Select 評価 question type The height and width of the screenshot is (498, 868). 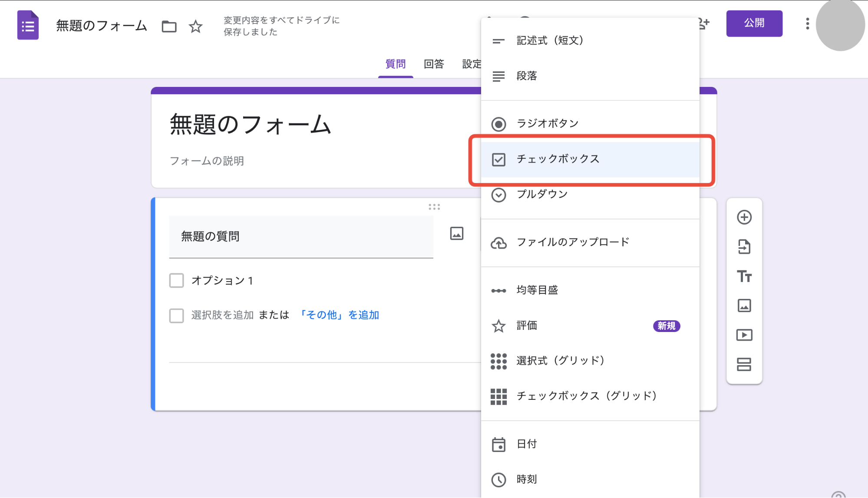point(590,326)
